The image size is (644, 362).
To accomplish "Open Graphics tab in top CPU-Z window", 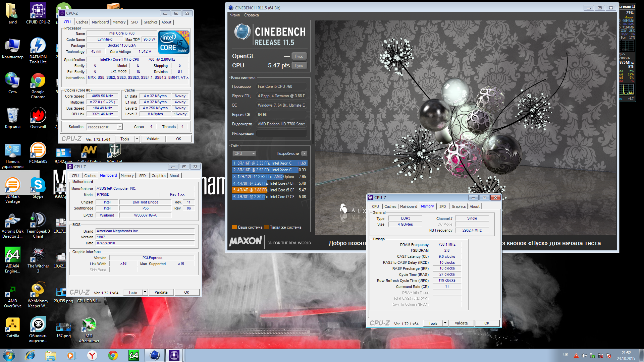I will (x=150, y=22).
